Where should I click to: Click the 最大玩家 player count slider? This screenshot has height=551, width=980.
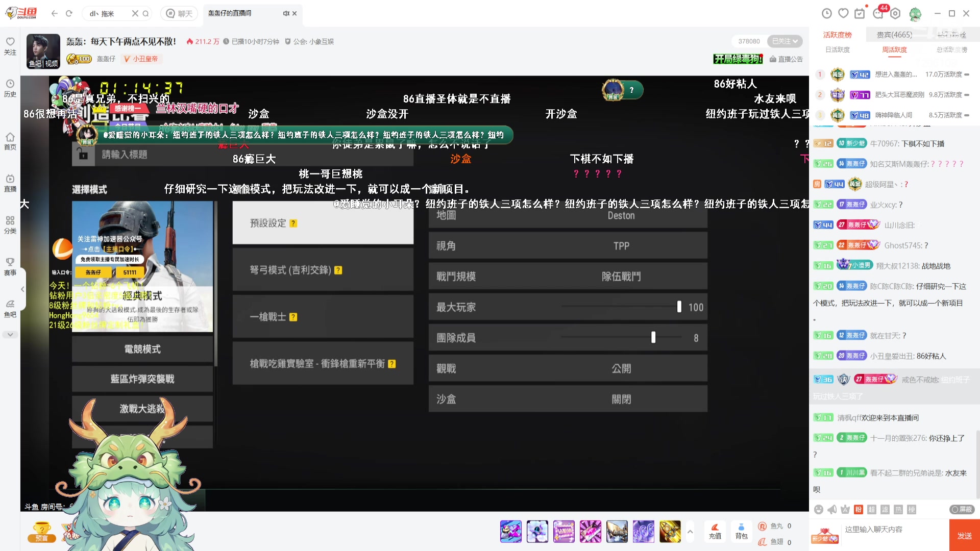(x=679, y=307)
